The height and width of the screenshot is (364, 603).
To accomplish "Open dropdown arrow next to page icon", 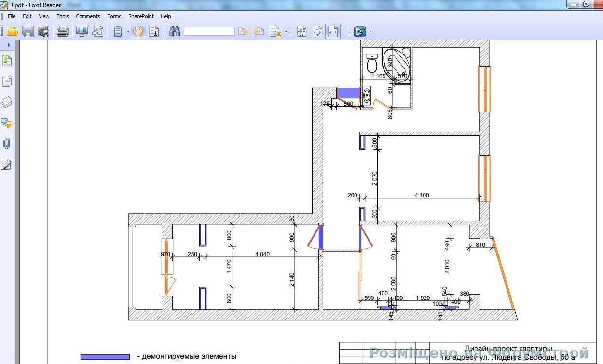I will tap(128, 32).
